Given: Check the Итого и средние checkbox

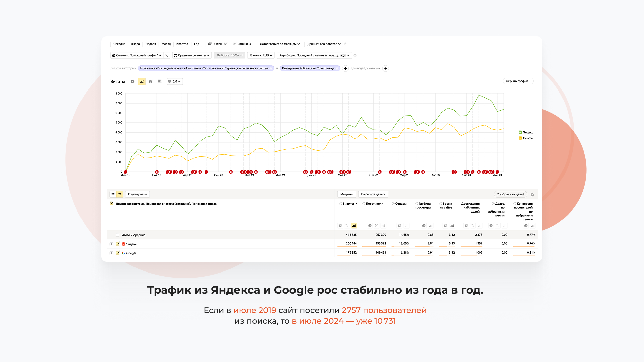Looking at the screenshot, I should tap(117, 235).
